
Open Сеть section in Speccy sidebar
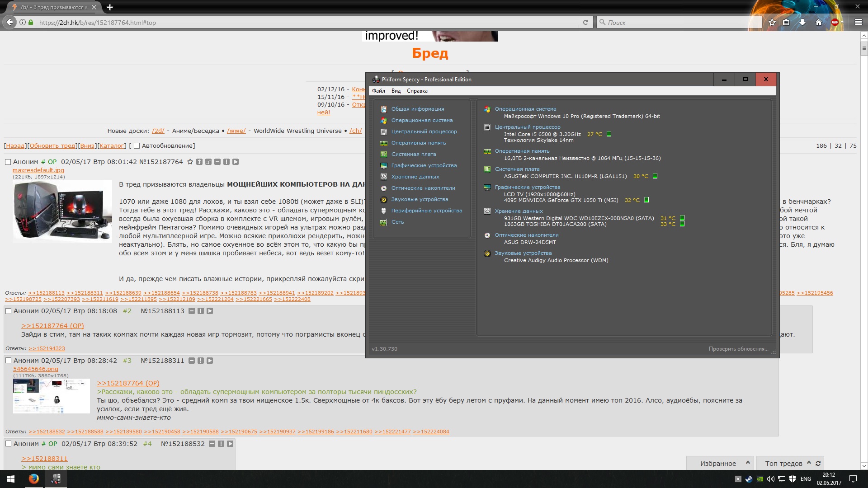(397, 222)
